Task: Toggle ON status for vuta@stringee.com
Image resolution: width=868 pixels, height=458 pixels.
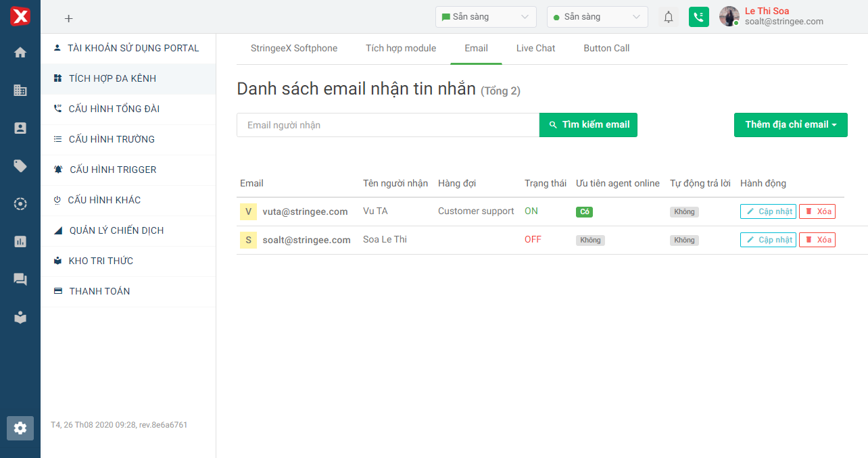Action: [x=531, y=211]
